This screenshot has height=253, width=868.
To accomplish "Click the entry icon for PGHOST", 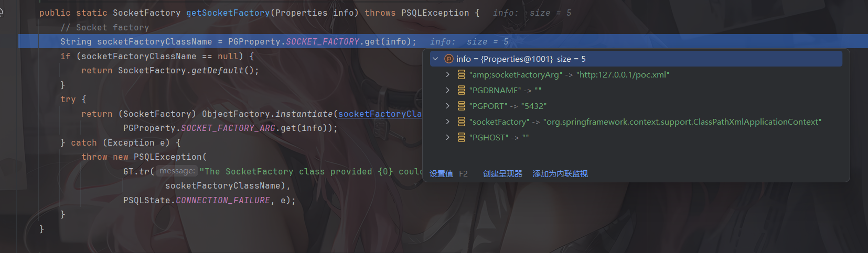I will [x=462, y=138].
